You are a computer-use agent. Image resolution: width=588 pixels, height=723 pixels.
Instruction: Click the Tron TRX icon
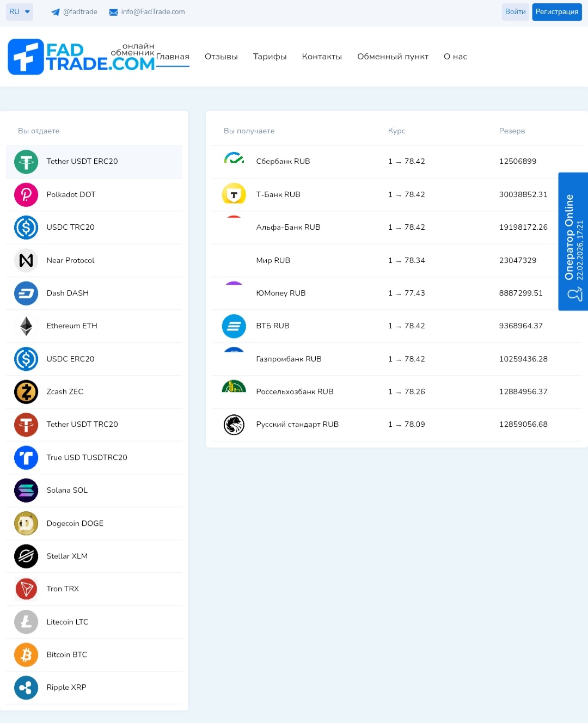coord(26,589)
